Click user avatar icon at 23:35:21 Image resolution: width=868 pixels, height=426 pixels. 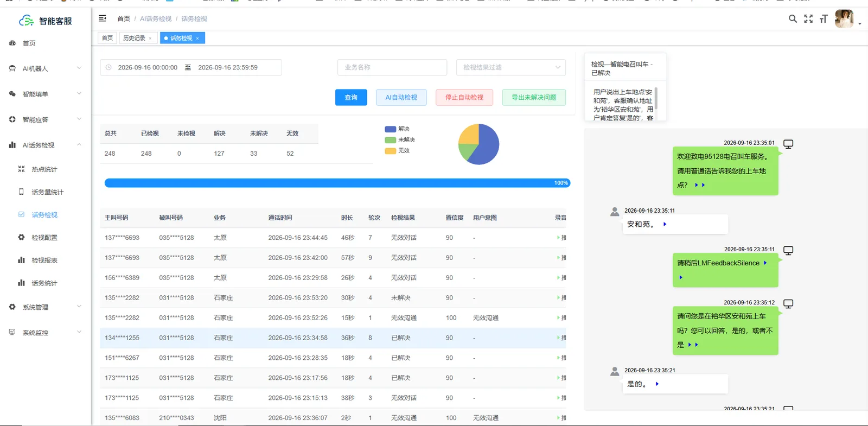pyautogui.click(x=615, y=371)
